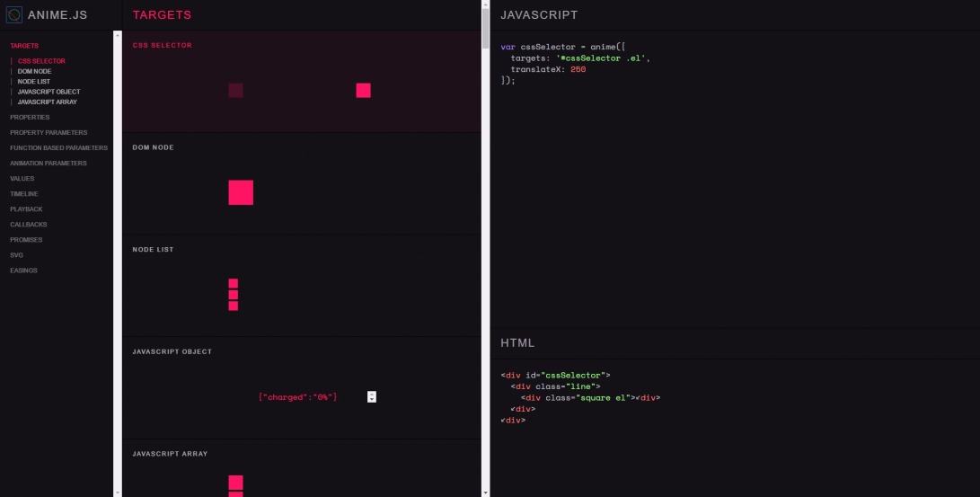Click the JAVASCRIPT OBJECT demo heading
Screen dimensions: 980x497
(x=172, y=352)
